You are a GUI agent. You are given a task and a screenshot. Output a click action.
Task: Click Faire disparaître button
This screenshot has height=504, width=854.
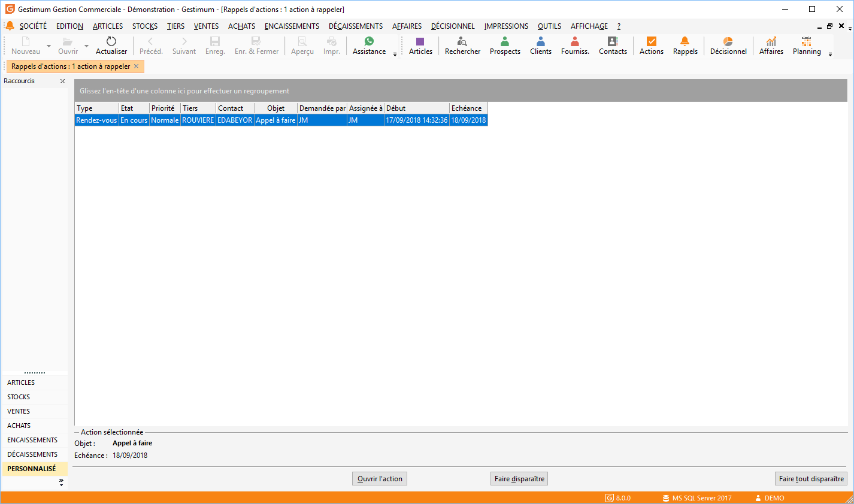(x=519, y=479)
